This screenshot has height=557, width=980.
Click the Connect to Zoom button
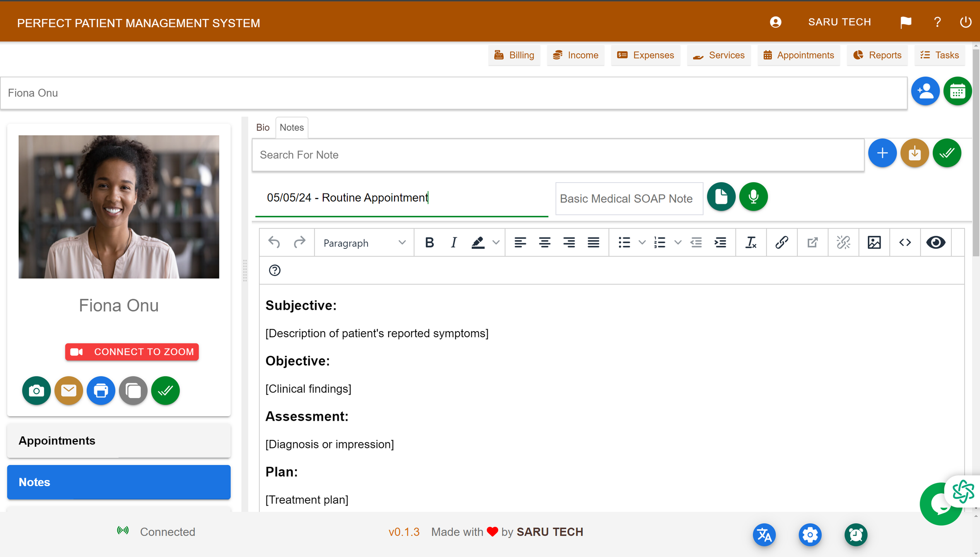pyautogui.click(x=132, y=352)
